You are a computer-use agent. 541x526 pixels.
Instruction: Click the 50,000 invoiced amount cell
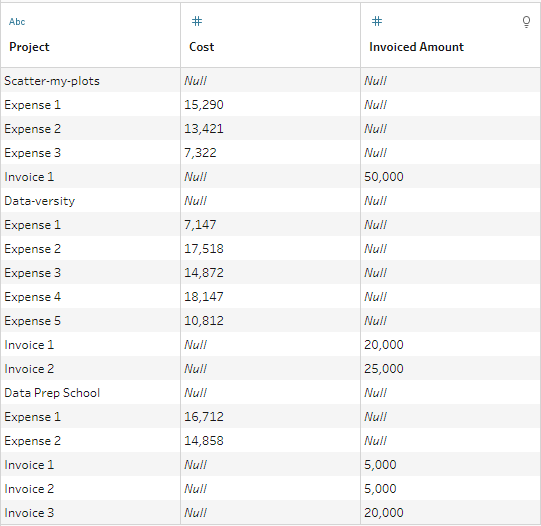tap(451, 177)
